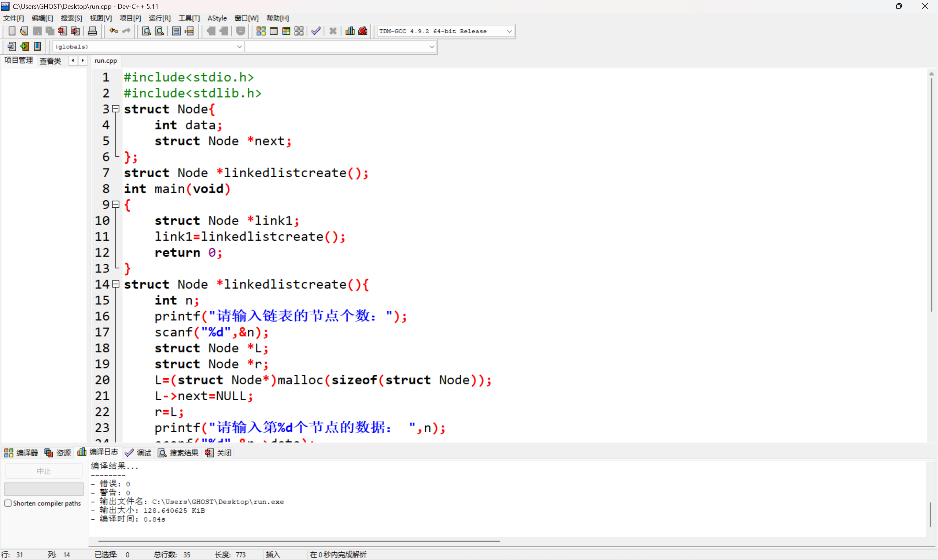Image resolution: width=938 pixels, height=560 pixels.
Task: Click the Profile analysis bar chart icon
Action: [x=350, y=31]
